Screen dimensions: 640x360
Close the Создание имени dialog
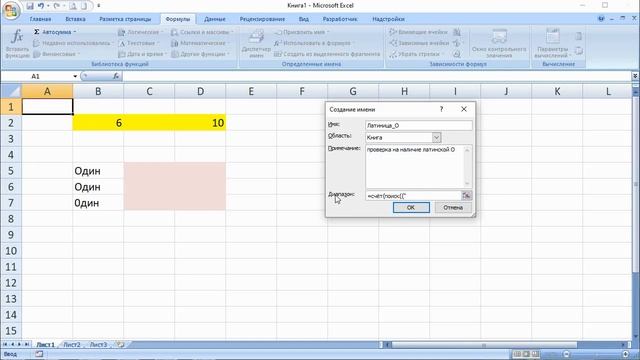click(x=464, y=109)
